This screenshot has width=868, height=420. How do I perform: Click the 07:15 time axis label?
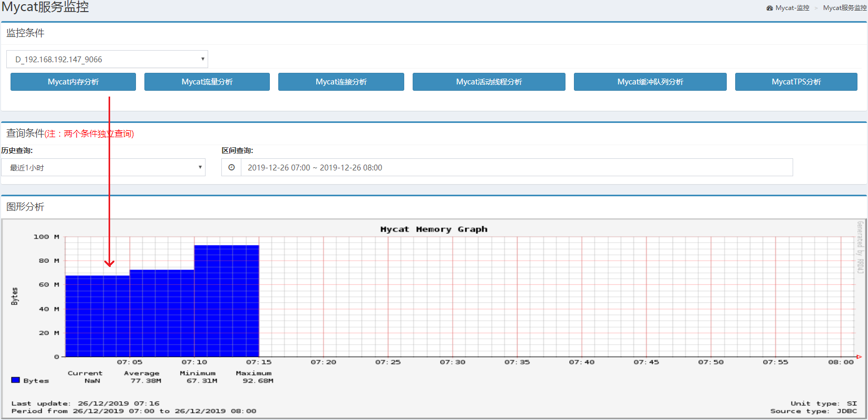tap(259, 362)
